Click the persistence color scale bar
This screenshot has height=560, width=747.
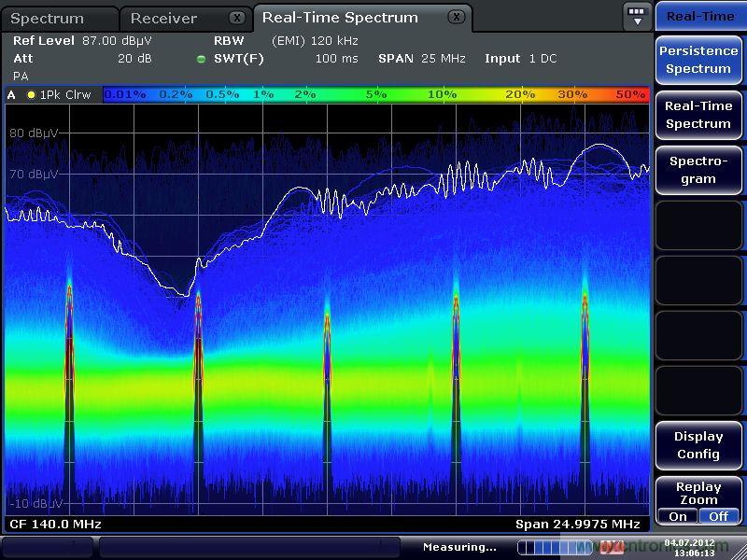pyautogui.click(x=375, y=94)
